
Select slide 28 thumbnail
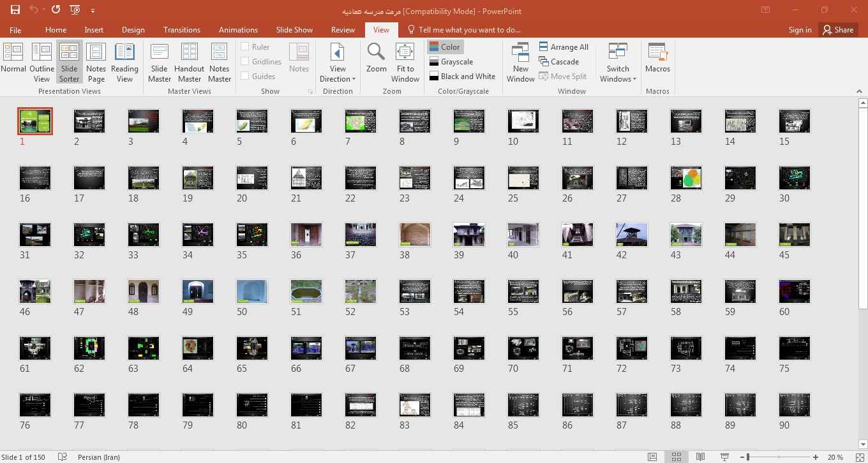coord(685,178)
